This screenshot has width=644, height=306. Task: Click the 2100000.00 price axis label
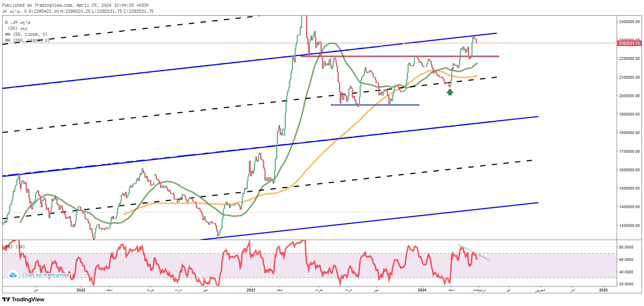[x=629, y=77]
